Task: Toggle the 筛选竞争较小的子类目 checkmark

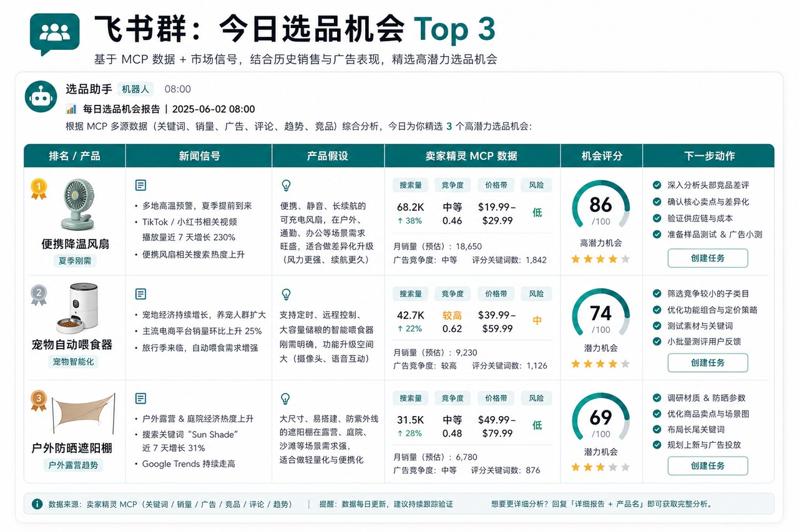Action: 657,293
